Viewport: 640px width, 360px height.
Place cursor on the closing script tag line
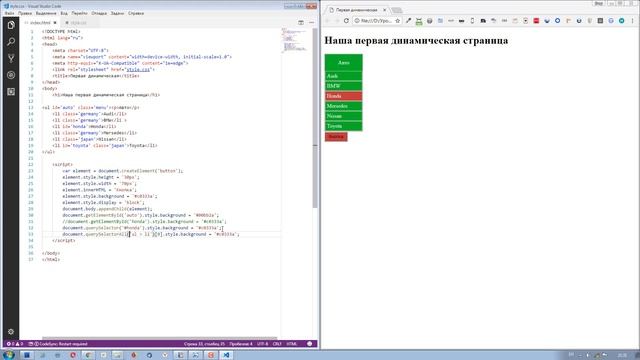click(x=64, y=241)
